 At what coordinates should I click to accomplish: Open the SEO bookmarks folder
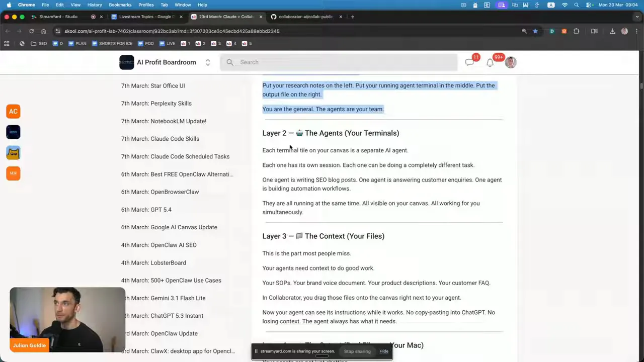point(39,44)
